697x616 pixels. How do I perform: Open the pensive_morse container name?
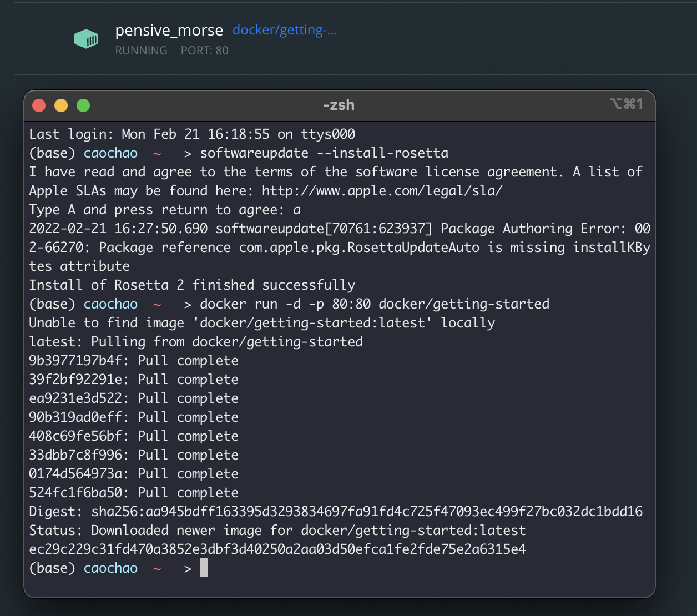(169, 31)
